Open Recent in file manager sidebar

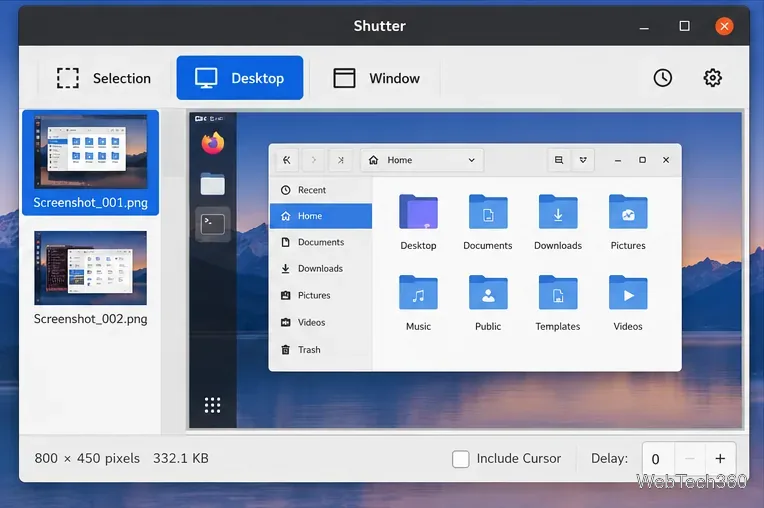(x=321, y=190)
